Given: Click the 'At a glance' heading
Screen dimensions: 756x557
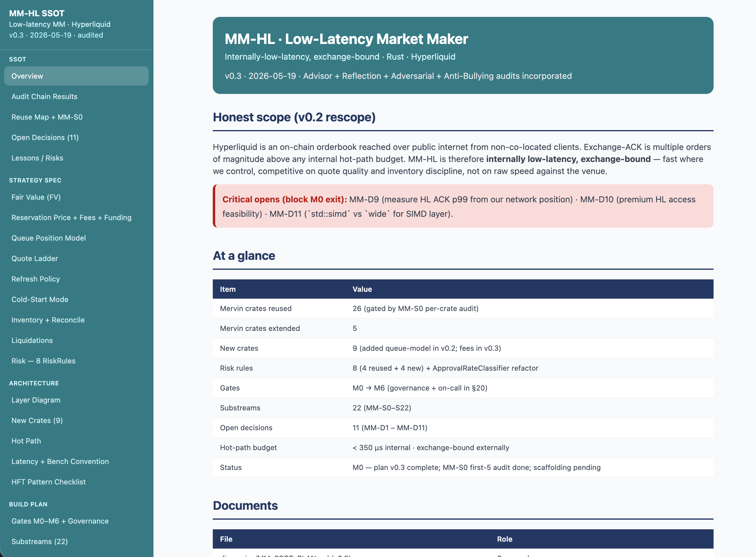Looking at the screenshot, I should point(244,256).
